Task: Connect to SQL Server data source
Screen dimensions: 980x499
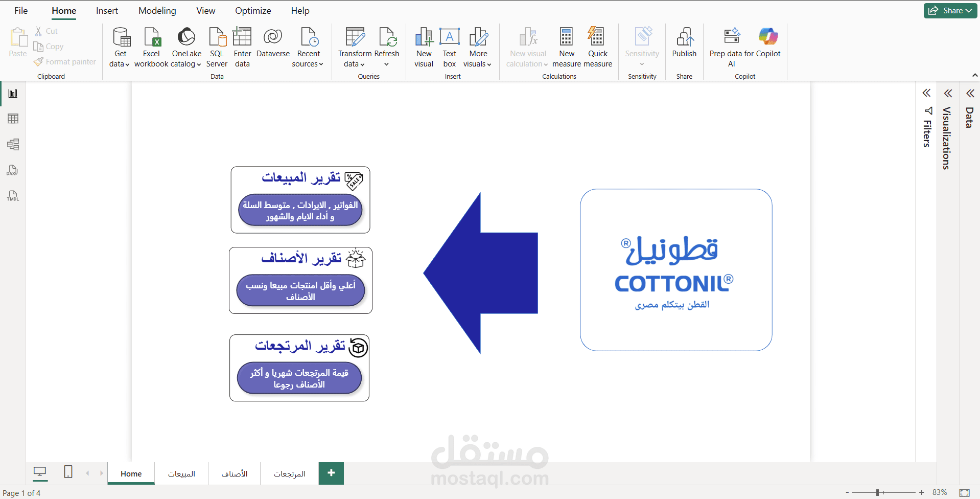Action: (x=217, y=46)
